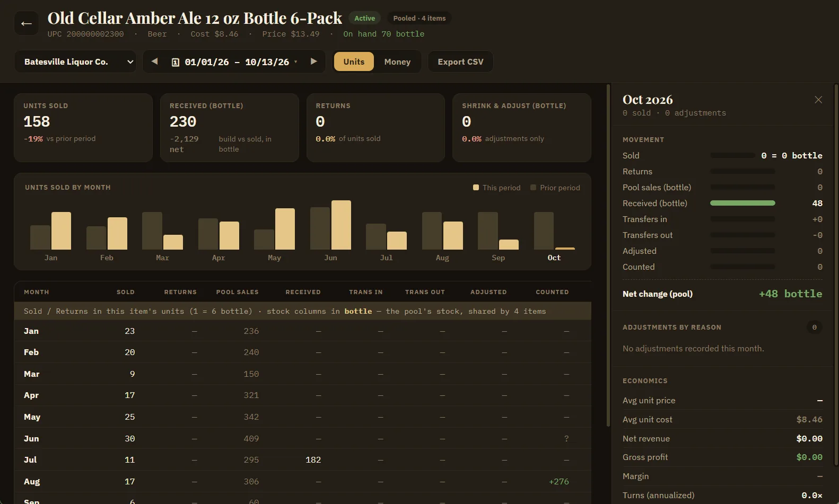The width and height of the screenshot is (839, 504).
Task: Open the May row in the table
Action: coord(302,417)
